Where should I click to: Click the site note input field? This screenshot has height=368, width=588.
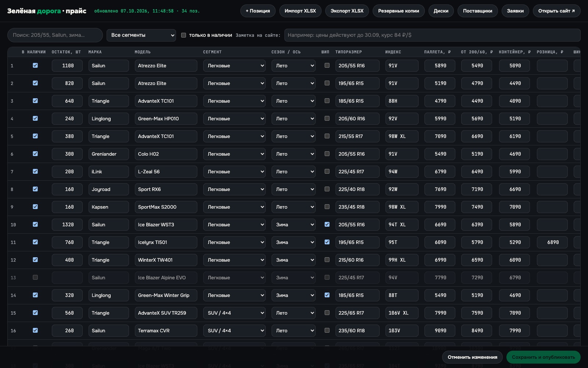[x=432, y=35]
